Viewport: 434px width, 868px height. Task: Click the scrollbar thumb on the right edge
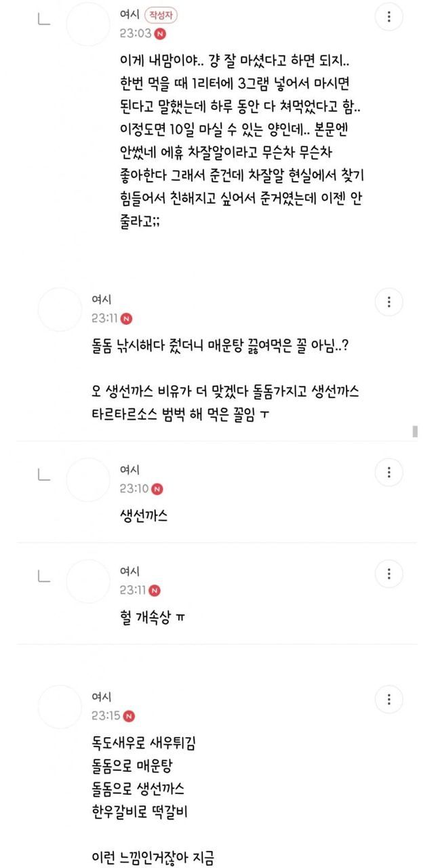coord(415,431)
